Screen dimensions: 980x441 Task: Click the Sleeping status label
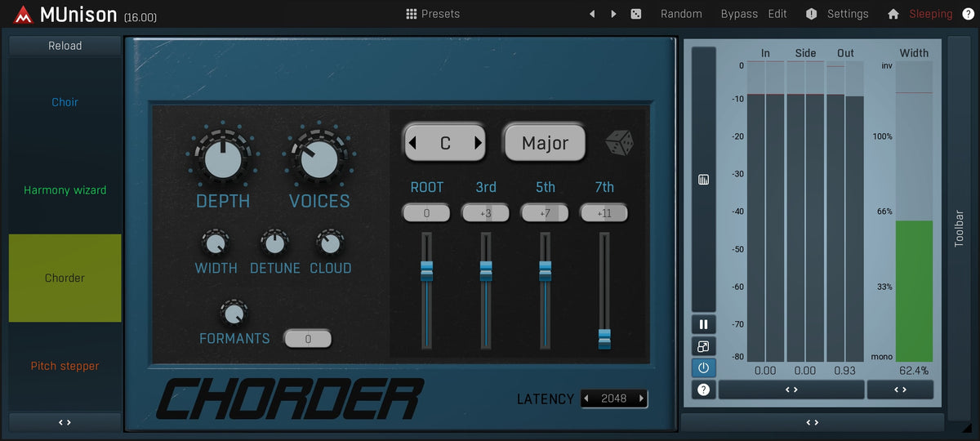[931, 14]
